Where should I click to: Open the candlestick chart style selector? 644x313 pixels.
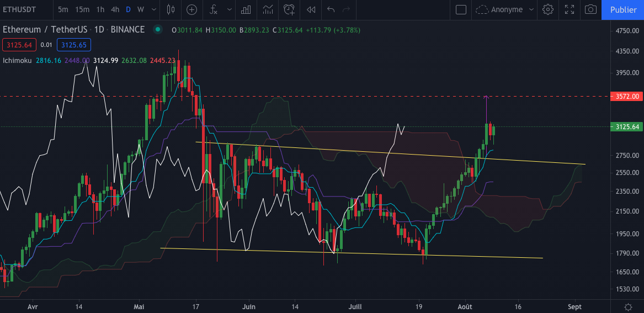(x=170, y=9)
